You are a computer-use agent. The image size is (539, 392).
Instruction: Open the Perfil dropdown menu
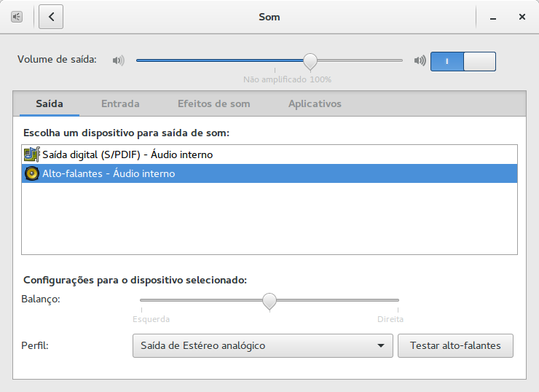click(x=263, y=345)
